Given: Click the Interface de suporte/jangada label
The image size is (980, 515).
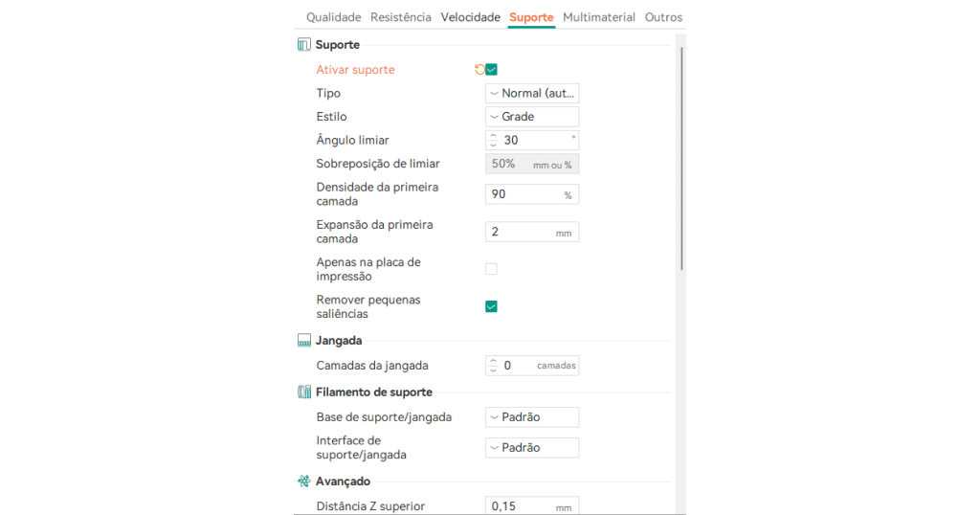Looking at the screenshot, I should pyautogui.click(x=361, y=447).
